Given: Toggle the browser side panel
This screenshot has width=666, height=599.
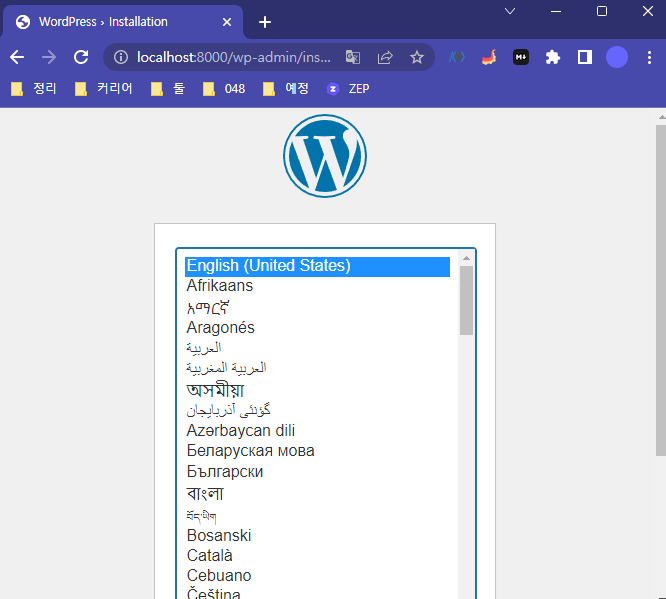Looking at the screenshot, I should [x=585, y=57].
